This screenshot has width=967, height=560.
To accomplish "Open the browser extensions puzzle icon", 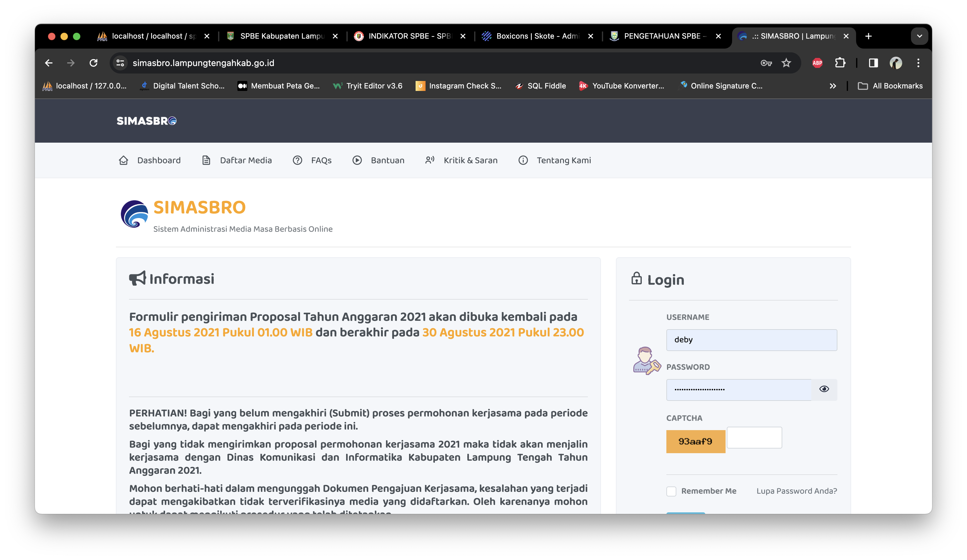I will pyautogui.click(x=840, y=63).
